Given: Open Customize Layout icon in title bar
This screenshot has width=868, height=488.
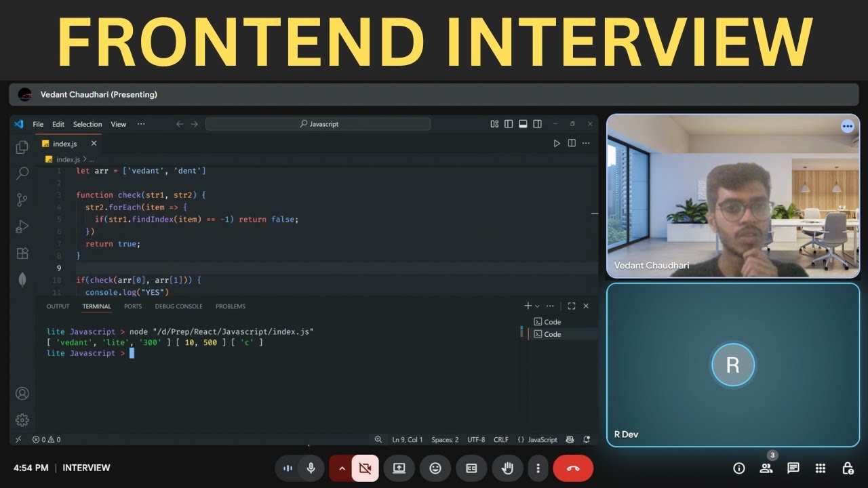Looking at the screenshot, I should (x=494, y=124).
